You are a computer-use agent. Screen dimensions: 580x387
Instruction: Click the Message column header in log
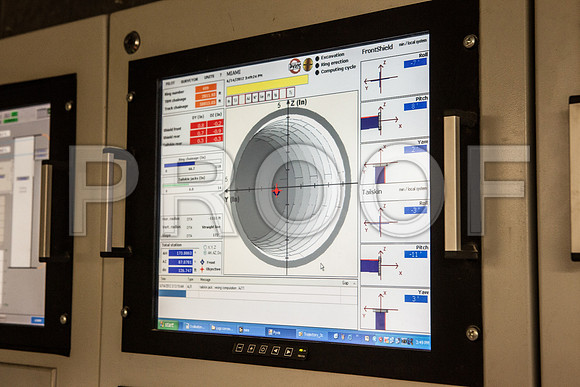pyautogui.click(x=205, y=280)
